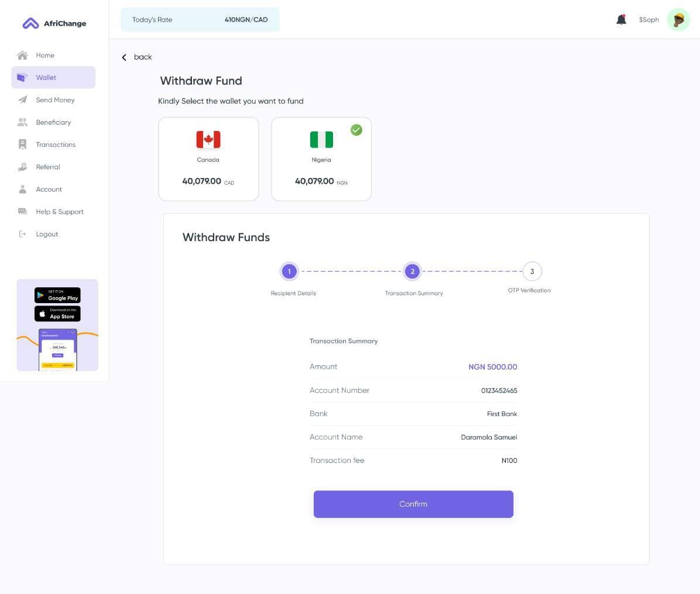Click the Send Money paper plane icon
700x594 pixels.
tap(22, 99)
